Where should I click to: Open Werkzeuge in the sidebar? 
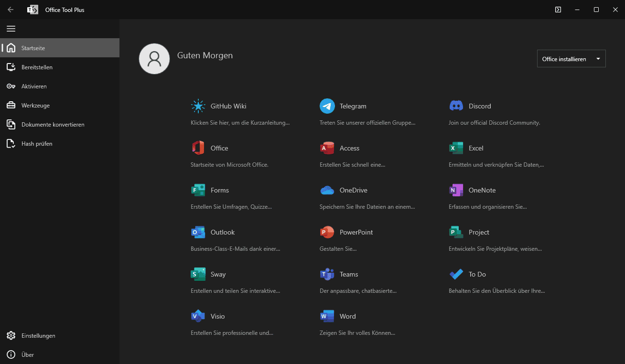60,105
